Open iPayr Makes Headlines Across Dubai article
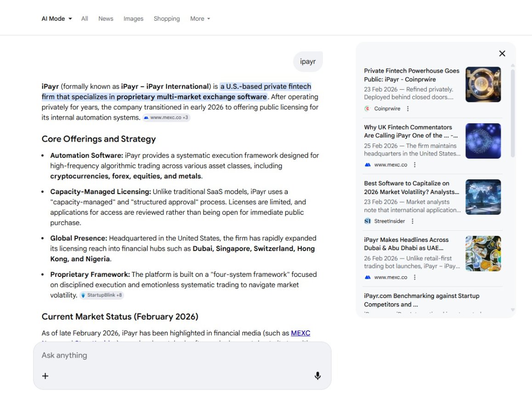Screen dimensions: 532x401 pos(406,244)
